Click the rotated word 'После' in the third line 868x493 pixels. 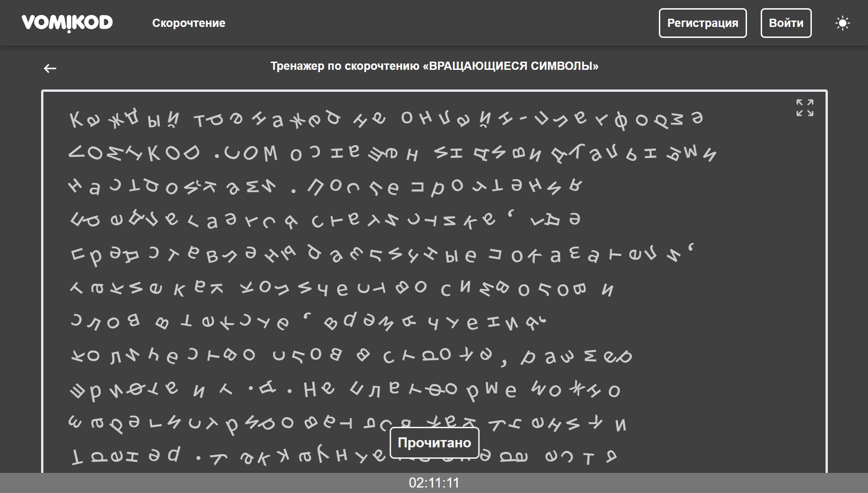click(x=354, y=186)
